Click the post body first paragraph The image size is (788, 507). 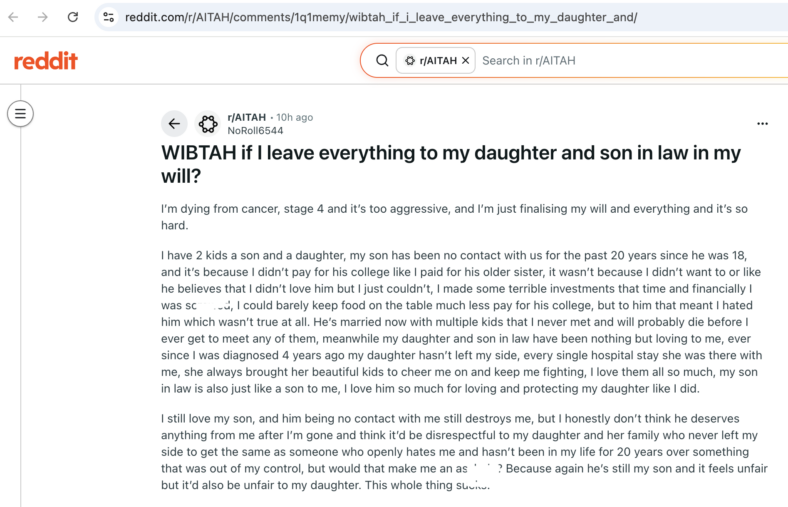pos(454,217)
